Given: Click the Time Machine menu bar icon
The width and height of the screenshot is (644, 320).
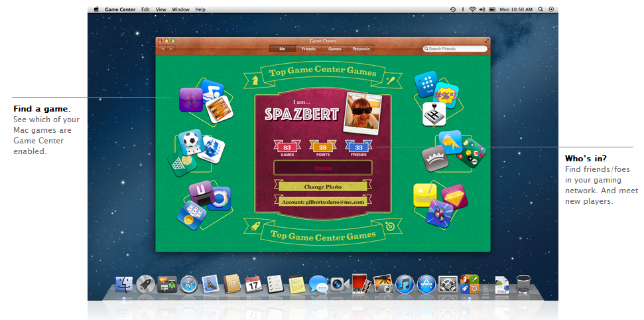Looking at the screenshot, I should 452,9.
